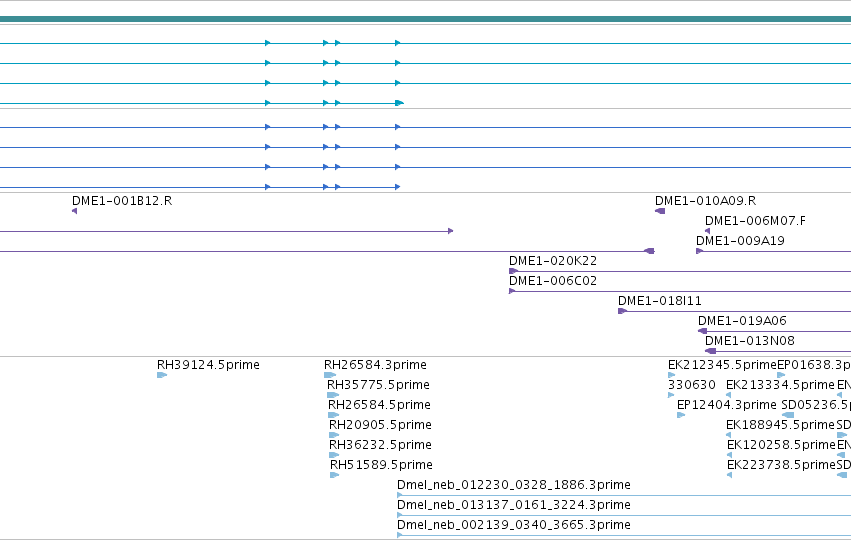Image resolution: width=851 pixels, height=540 pixels.
Task: Click the RH39124.5prime EST label
Action: (208, 365)
